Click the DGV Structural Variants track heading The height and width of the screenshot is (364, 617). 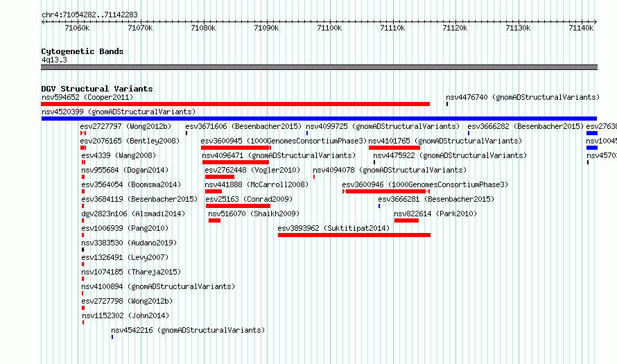[x=97, y=89]
